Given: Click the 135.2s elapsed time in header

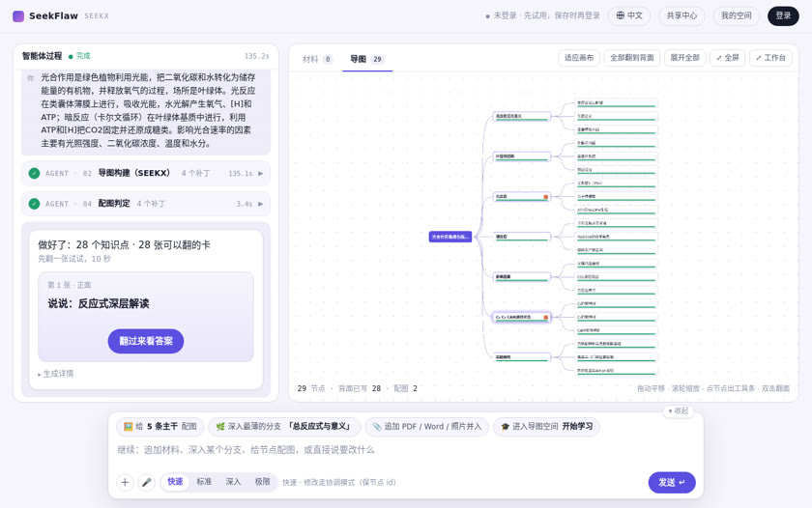Looking at the screenshot, I should tap(257, 56).
